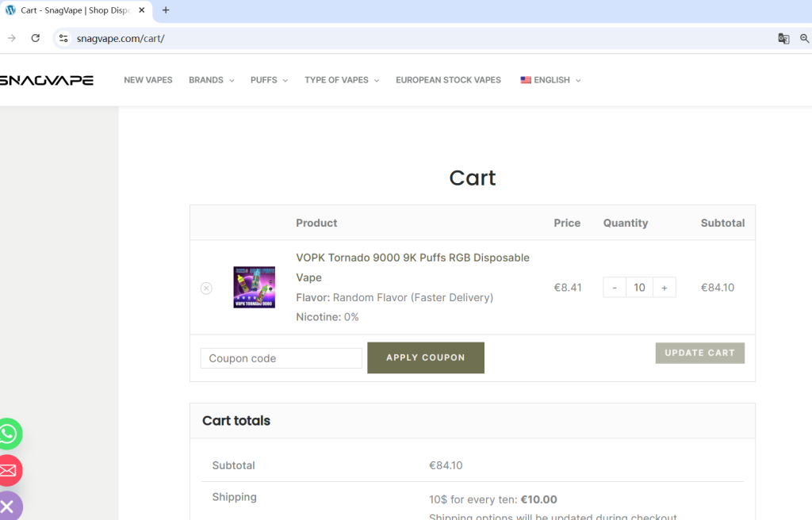Image resolution: width=812 pixels, height=520 pixels.
Task: Click the SnagVape logo
Action: point(47,80)
